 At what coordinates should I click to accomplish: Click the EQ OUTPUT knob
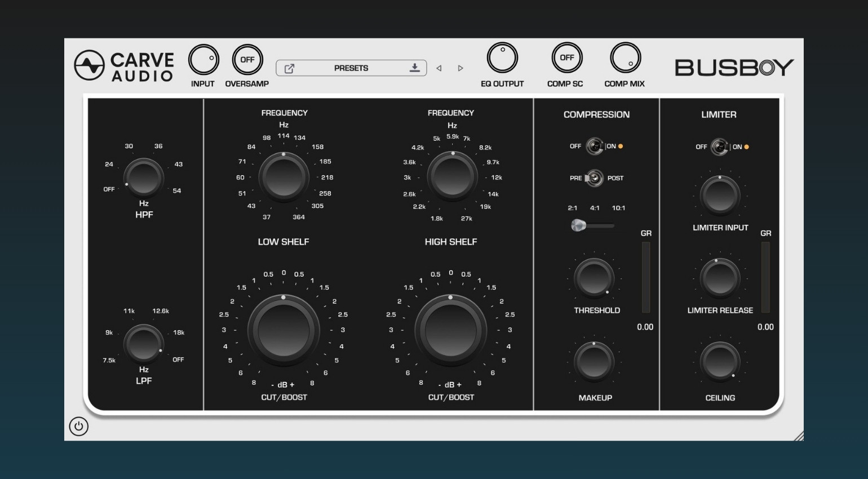tap(502, 57)
